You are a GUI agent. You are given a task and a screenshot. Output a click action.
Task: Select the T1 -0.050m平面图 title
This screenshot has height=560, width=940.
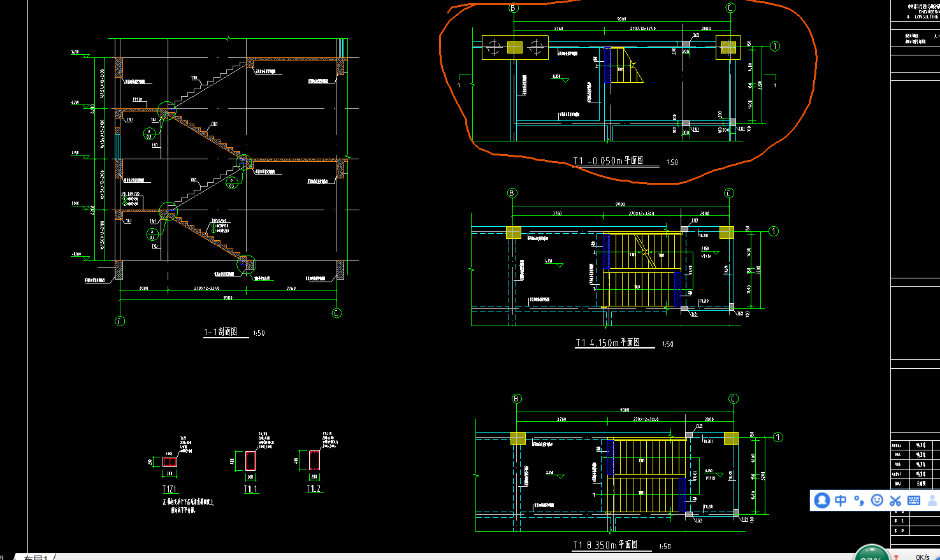[608, 161]
